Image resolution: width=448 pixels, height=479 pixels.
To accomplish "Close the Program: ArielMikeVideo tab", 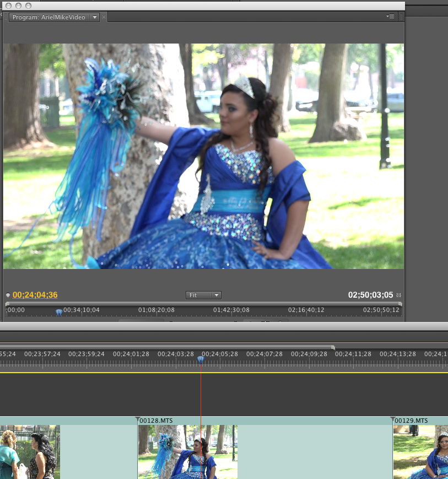I will (x=104, y=17).
